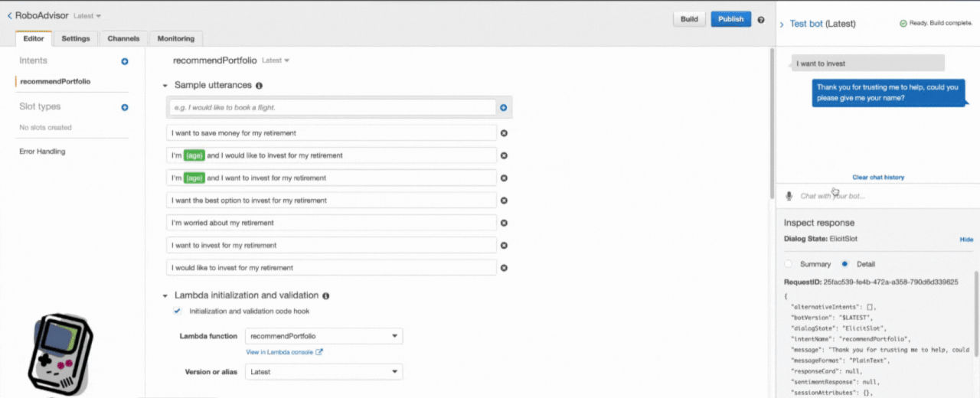Show info for Lambda initialization and validation
This screenshot has width=980, height=398.
(326, 295)
